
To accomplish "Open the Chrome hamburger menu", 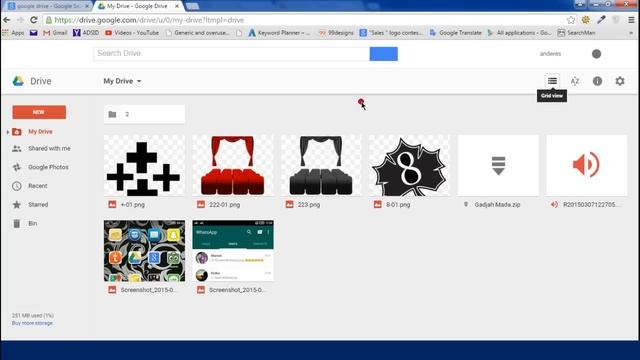I will [631, 20].
